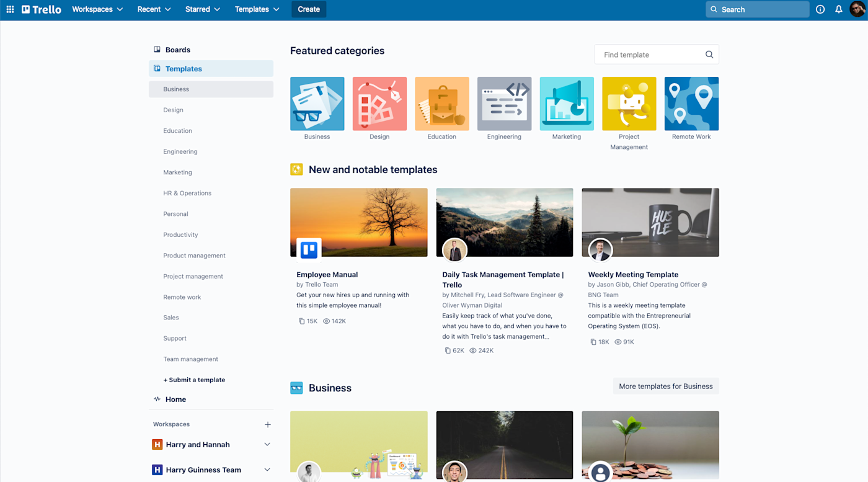Screen dimensions: 868x482
Task: Expand the Harry and Hannah workspace chevron
Action: click(267, 445)
